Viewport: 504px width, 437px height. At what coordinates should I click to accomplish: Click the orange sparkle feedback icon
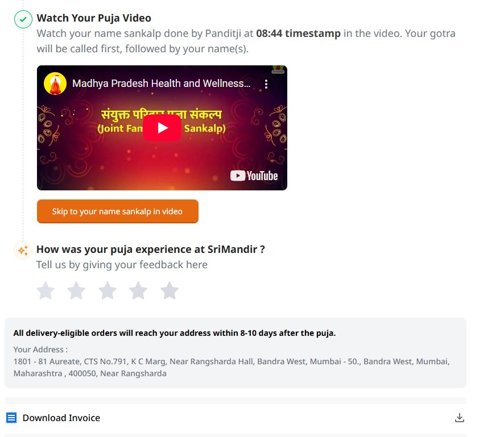(23, 251)
